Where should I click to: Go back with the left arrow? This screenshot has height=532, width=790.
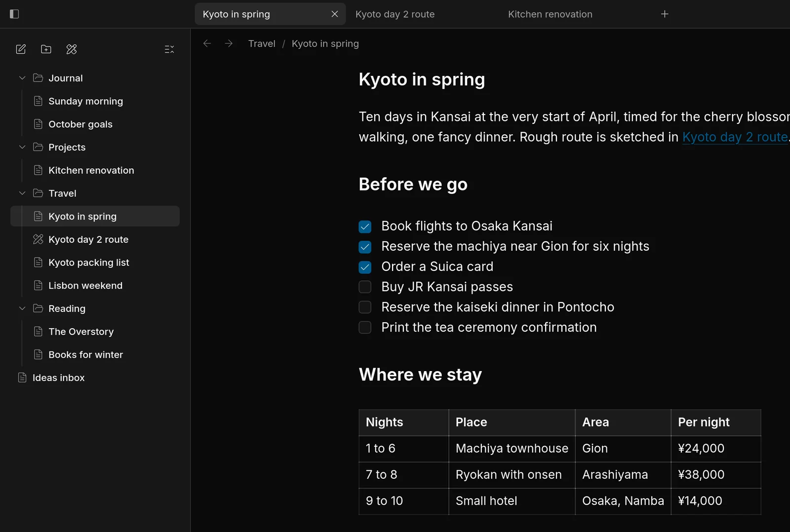[x=207, y=43]
